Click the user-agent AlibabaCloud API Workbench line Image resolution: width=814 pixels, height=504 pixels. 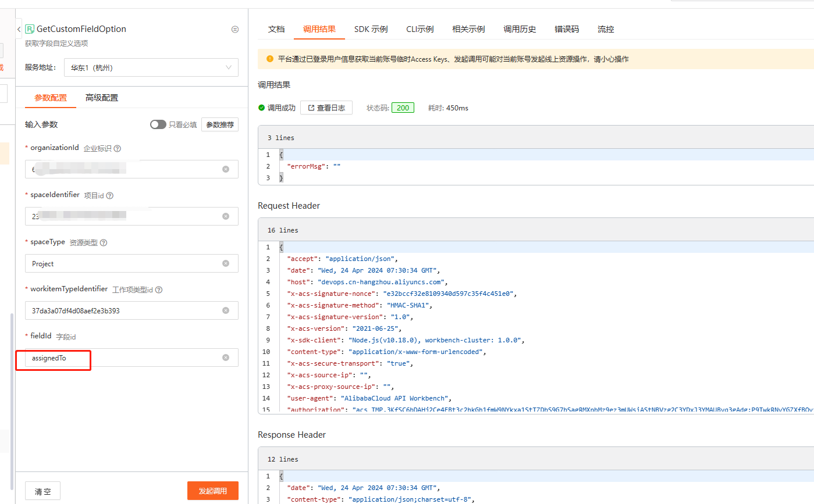point(369,398)
